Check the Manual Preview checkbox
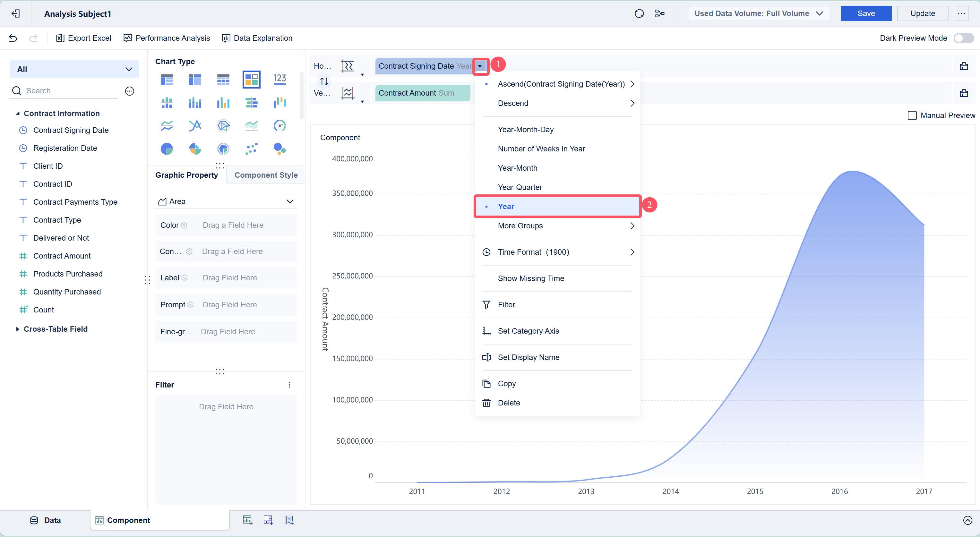The width and height of the screenshot is (980, 537). [x=912, y=115]
